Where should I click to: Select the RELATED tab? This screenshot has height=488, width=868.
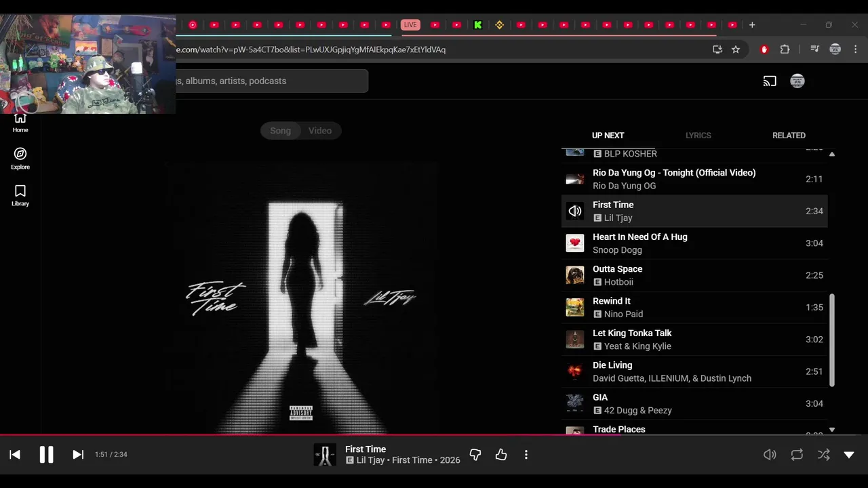point(789,136)
